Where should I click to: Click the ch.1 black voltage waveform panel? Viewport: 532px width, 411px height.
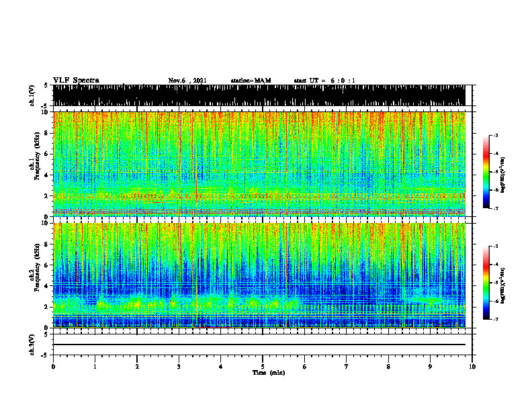coord(259,95)
